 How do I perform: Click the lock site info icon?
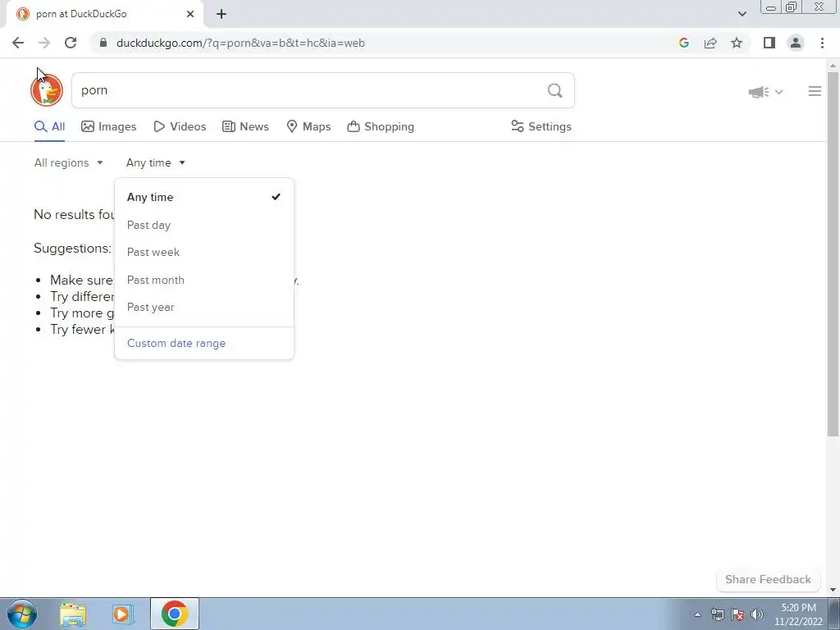103,43
